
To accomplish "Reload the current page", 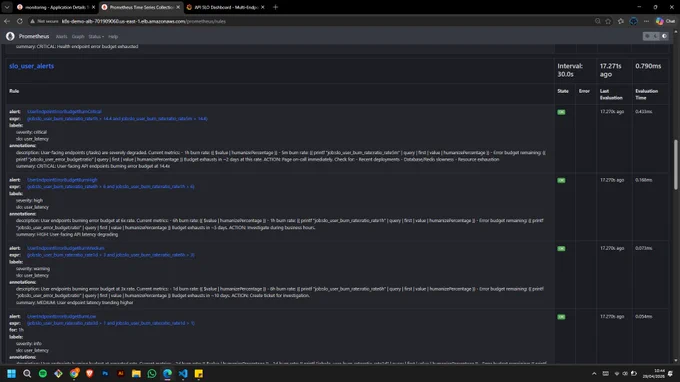I will click(x=20, y=21).
